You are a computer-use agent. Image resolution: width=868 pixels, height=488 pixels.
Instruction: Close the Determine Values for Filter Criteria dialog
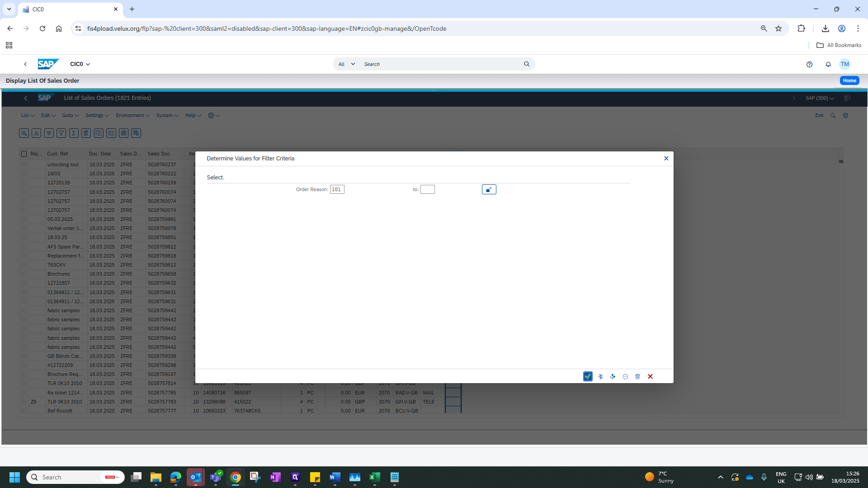click(666, 159)
